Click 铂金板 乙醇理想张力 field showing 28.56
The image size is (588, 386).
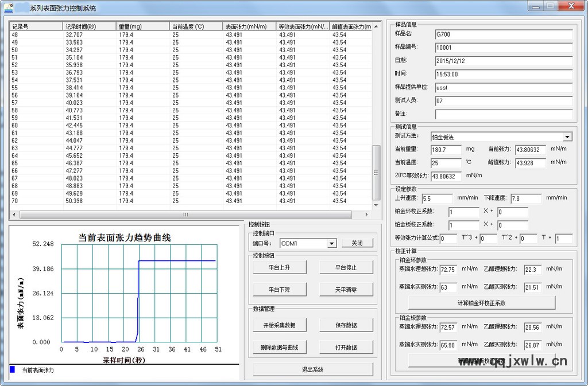tap(533, 327)
